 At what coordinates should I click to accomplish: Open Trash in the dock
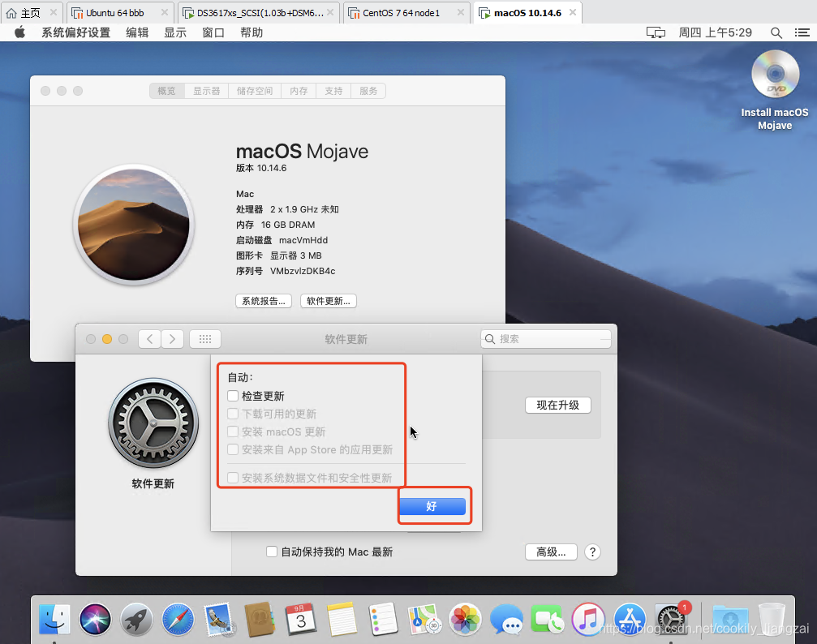(x=772, y=619)
